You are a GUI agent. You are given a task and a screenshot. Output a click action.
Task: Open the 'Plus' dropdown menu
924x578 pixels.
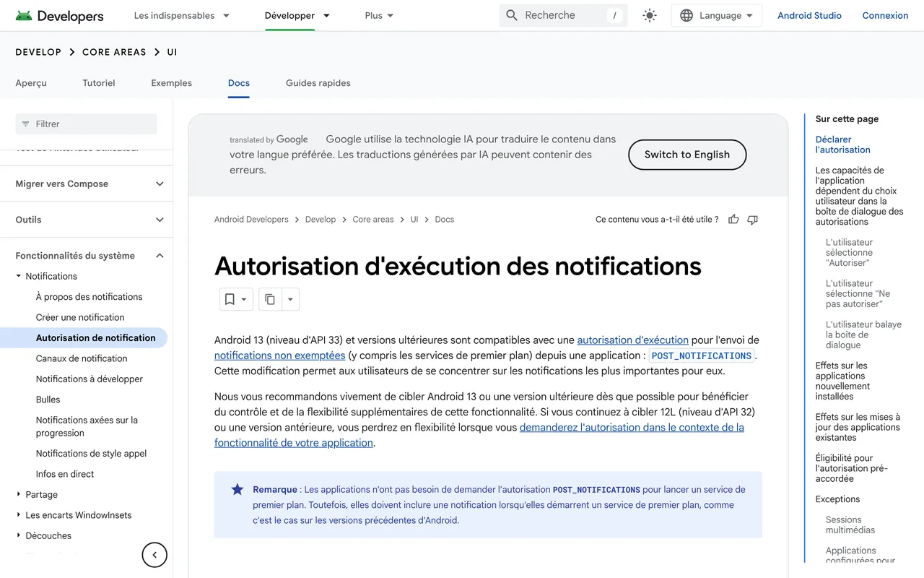379,15
